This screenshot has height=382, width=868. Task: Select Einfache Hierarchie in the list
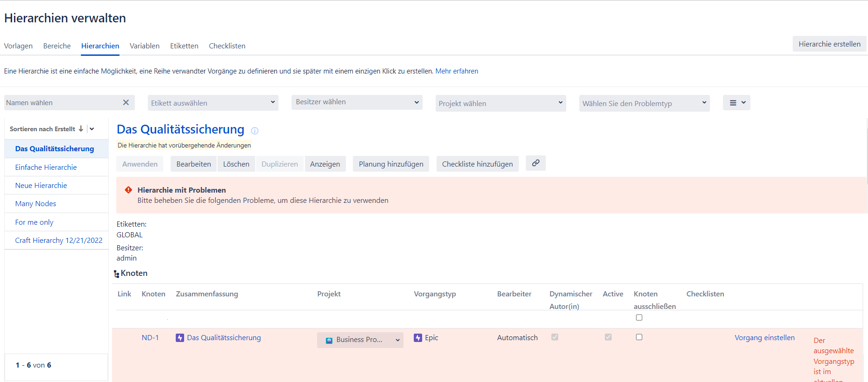[46, 168]
